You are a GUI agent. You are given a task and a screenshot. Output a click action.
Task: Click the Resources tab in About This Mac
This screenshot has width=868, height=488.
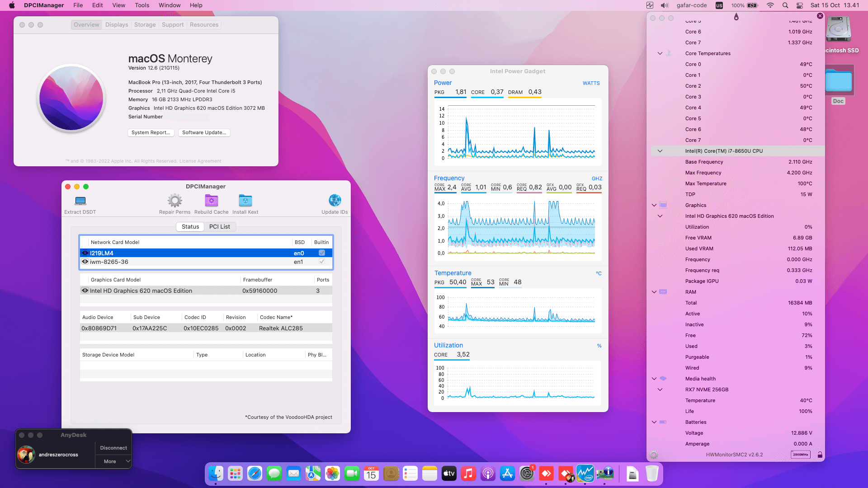(204, 25)
